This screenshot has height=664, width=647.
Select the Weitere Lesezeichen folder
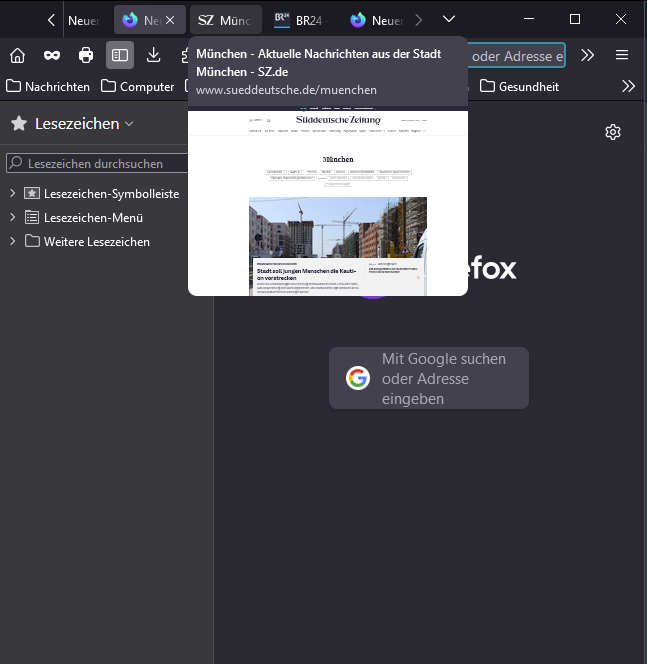tap(96, 241)
